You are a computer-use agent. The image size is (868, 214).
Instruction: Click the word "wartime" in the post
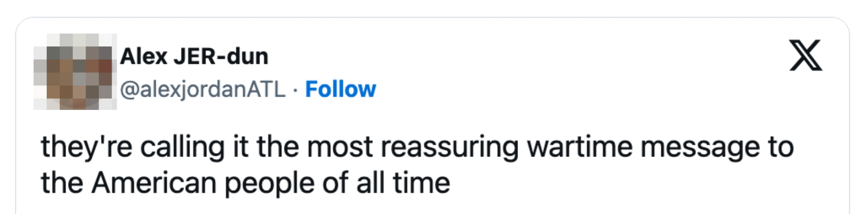point(580,147)
